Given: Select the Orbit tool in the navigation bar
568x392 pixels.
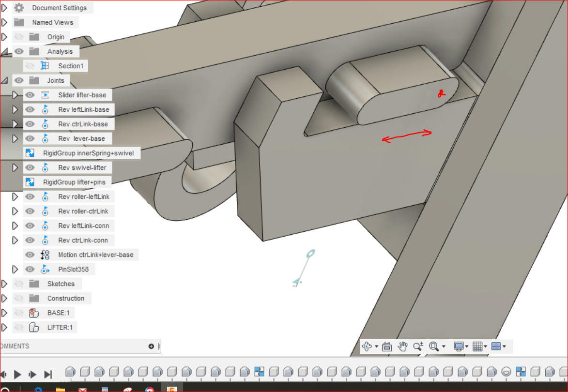Looking at the screenshot, I should (368, 346).
